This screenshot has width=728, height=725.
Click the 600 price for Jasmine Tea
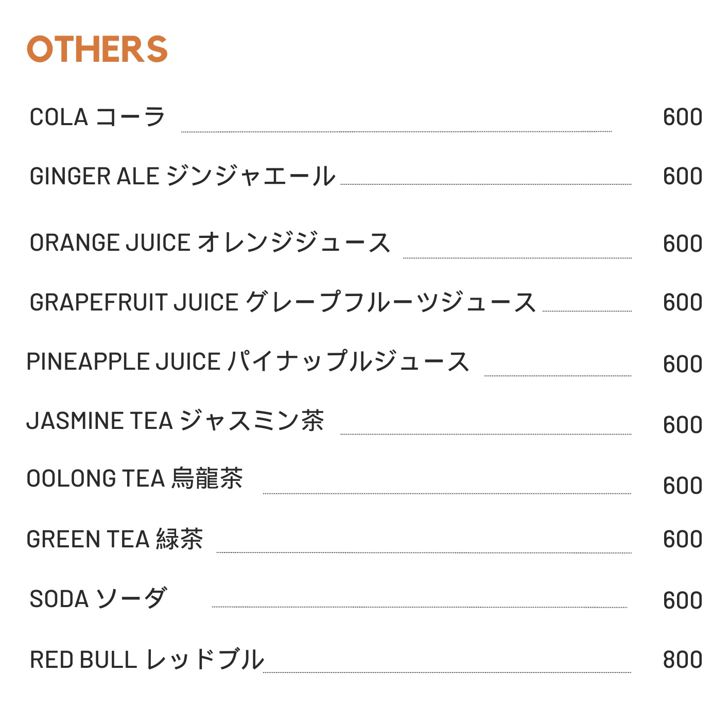683,425
